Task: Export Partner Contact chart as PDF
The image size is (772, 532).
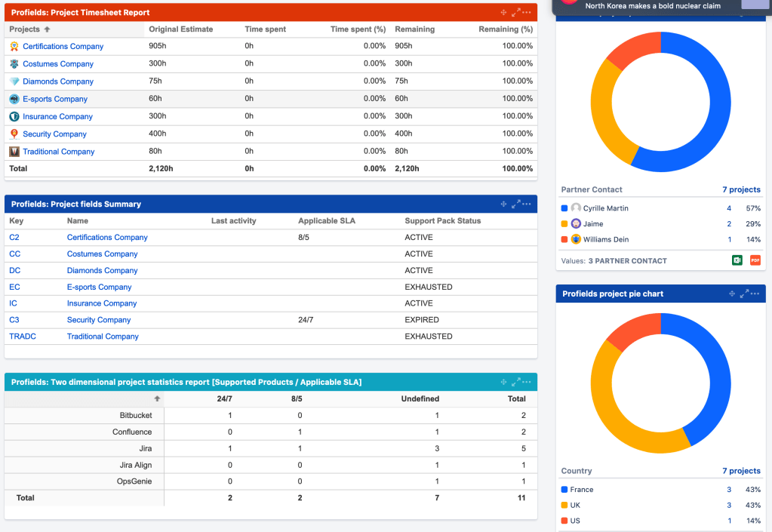Action: pyautogui.click(x=755, y=260)
